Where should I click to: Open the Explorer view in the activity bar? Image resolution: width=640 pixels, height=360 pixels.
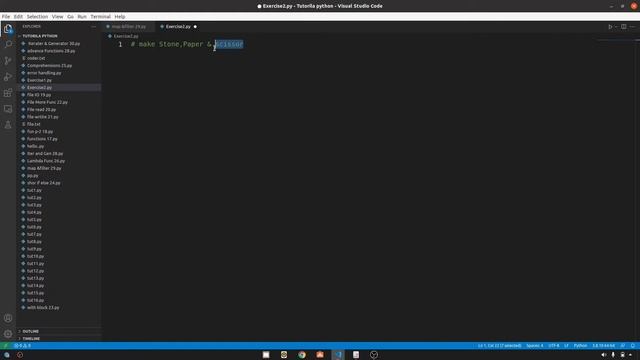coord(8,29)
